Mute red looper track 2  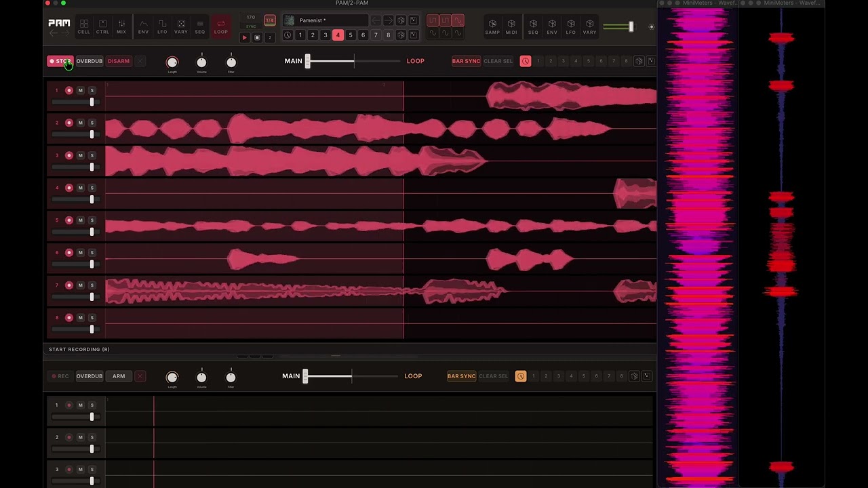pos(80,123)
